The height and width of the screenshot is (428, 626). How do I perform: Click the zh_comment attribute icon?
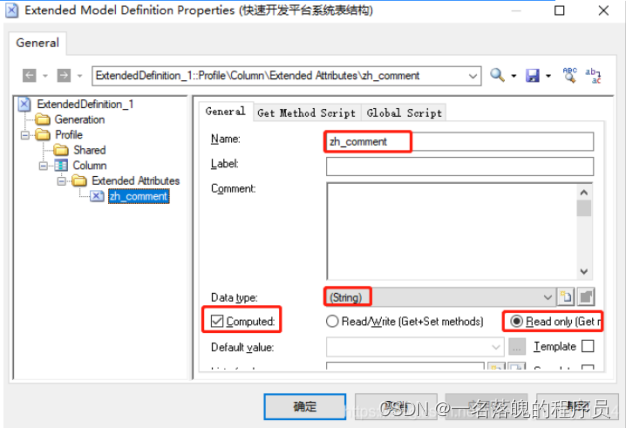(97, 196)
